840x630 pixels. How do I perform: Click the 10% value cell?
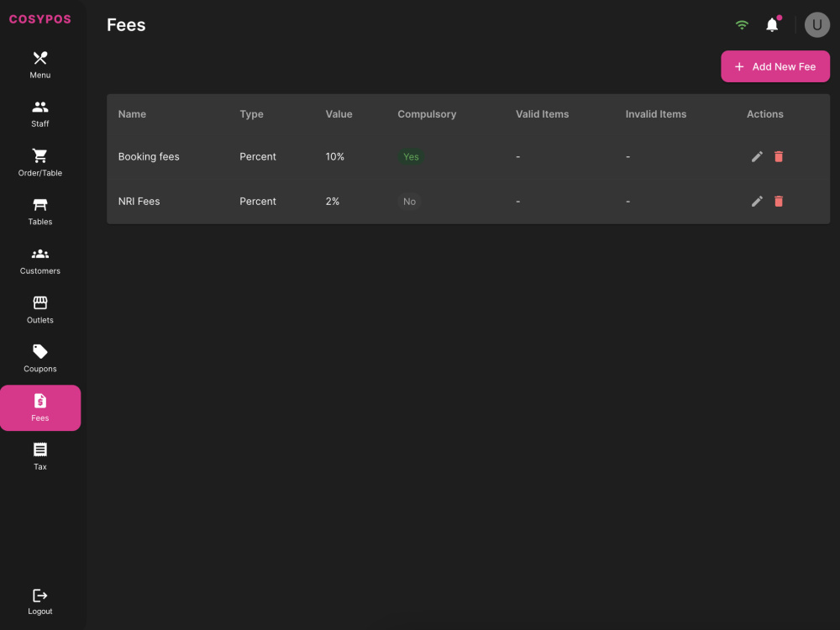335,156
